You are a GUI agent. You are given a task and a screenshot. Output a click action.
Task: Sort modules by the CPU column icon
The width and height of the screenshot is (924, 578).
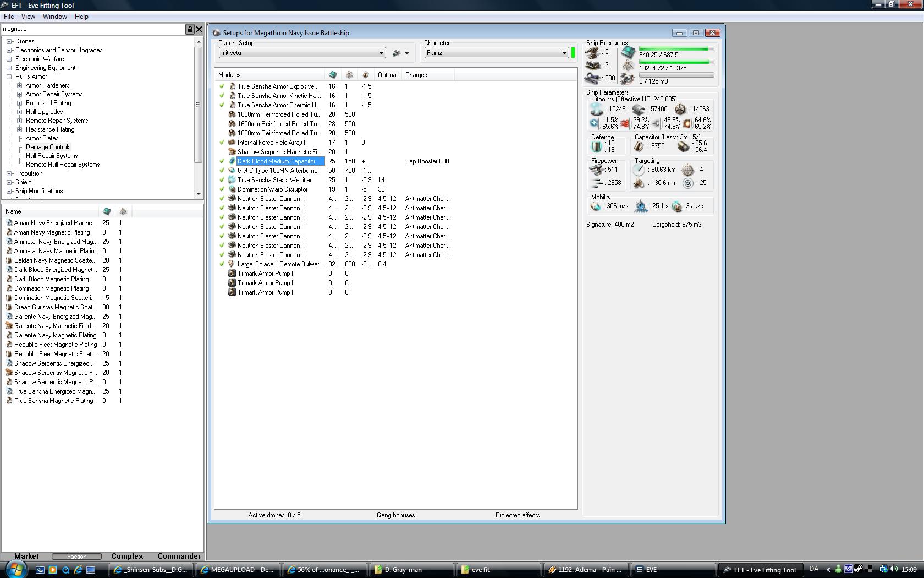click(x=332, y=75)
